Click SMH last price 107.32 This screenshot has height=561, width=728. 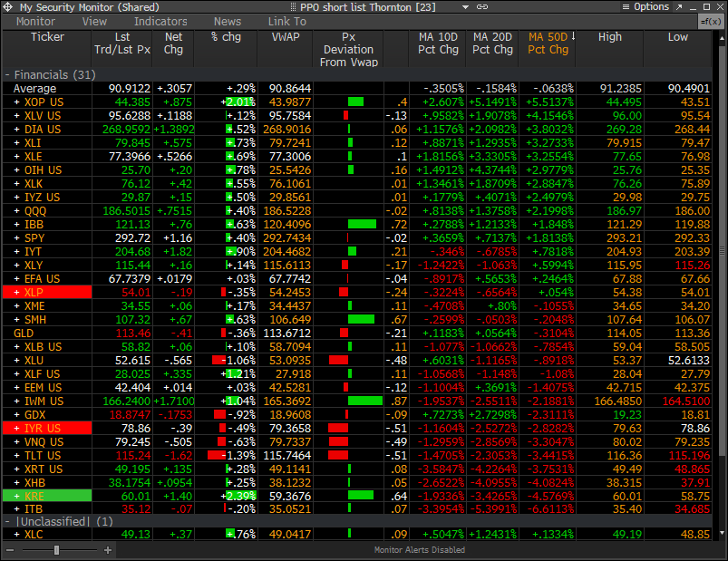coord(132,320)
